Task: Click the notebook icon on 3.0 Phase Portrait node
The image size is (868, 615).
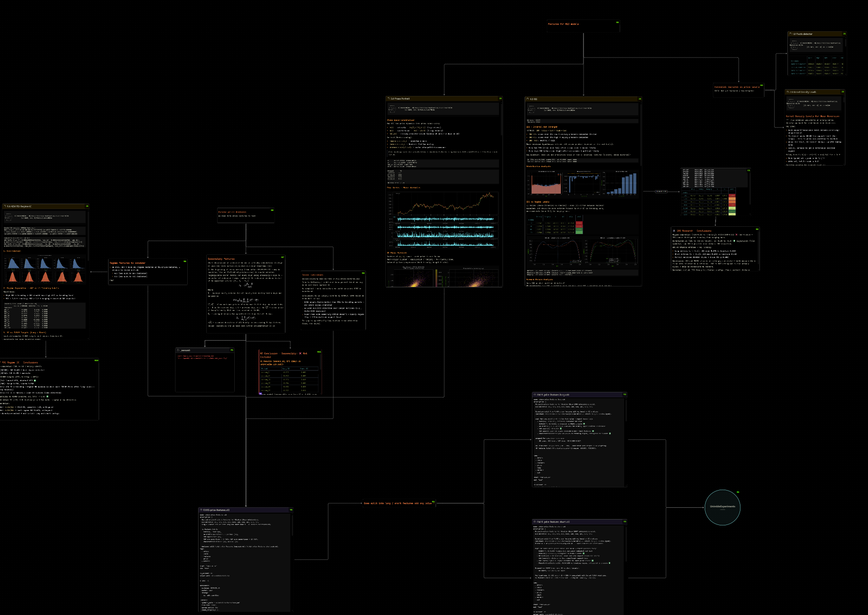Action: tap(389, 99)
